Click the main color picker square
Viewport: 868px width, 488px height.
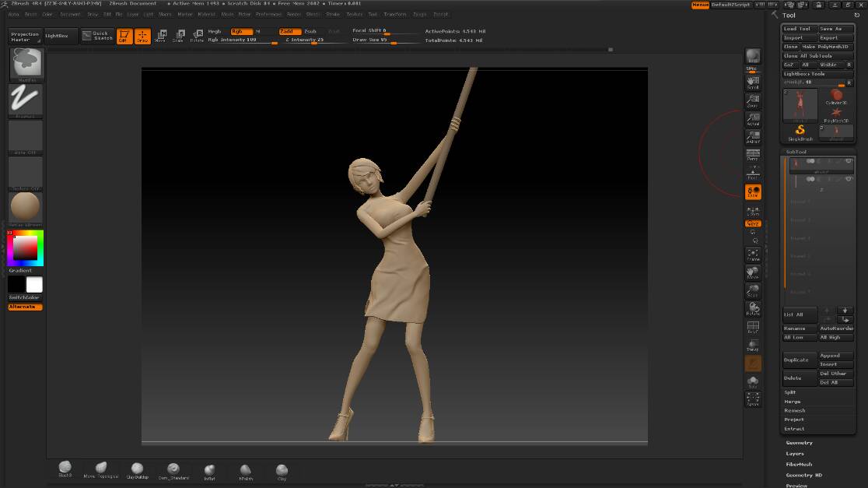pyautogui.click(x=25, y=248)
